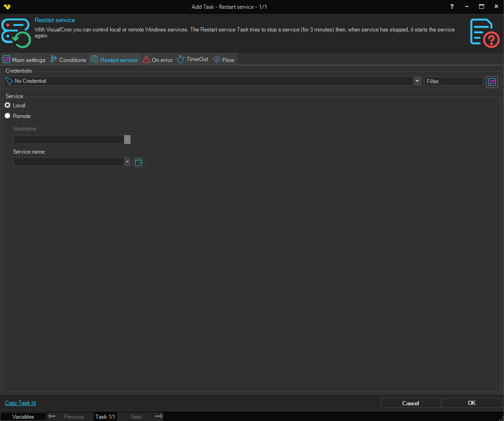
Task: Select the Remote service radio button
Action: click(x=7, y=116)
